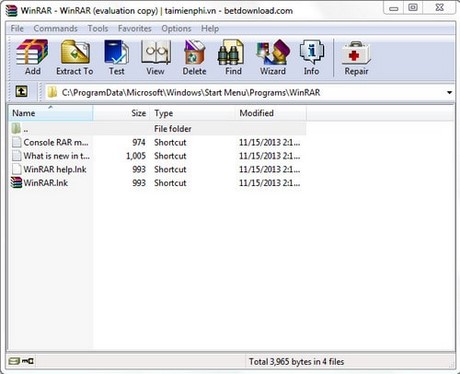The image size is (460, 374).
Task: Click the drive icon in the status bar
Action: (x=14, y=361)
